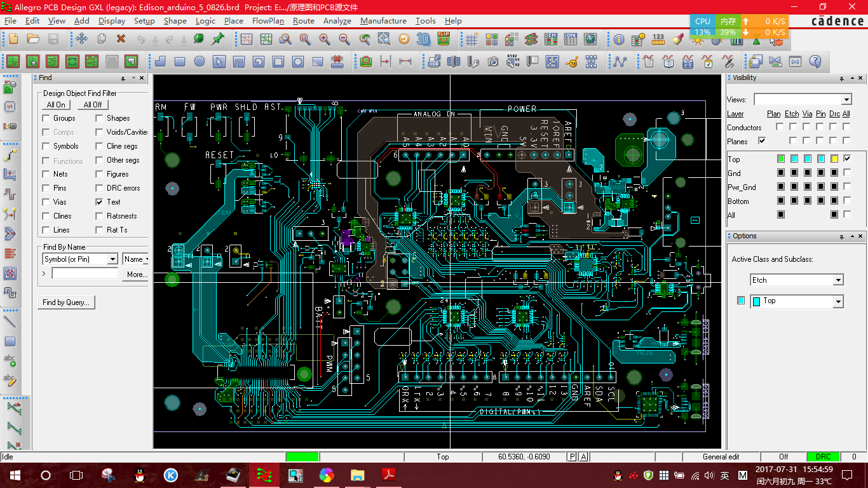Open the Windows Start button
The width and height of the screenshot is (868, 488).
[x=15, y=475]
